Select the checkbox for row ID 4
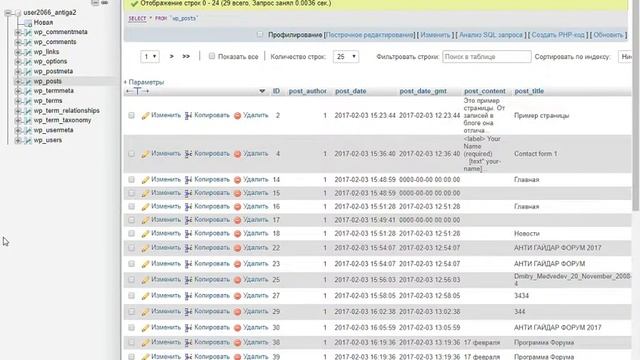 pos(131,154)
